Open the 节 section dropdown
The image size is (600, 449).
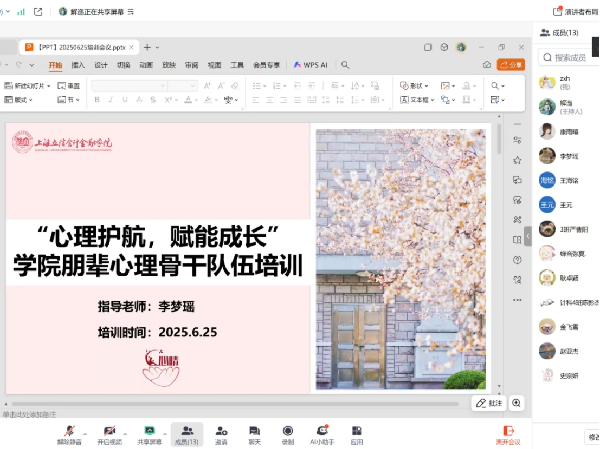tap(68, 100)
